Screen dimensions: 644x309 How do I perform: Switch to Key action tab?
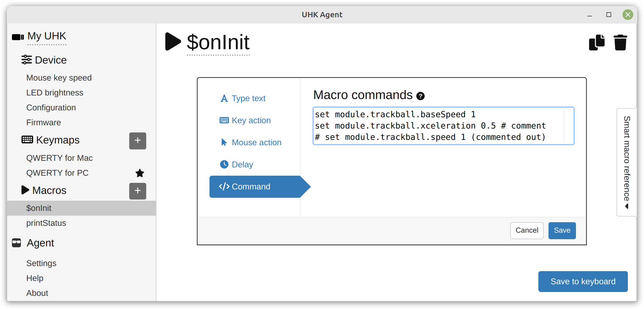tap(245, 120)
